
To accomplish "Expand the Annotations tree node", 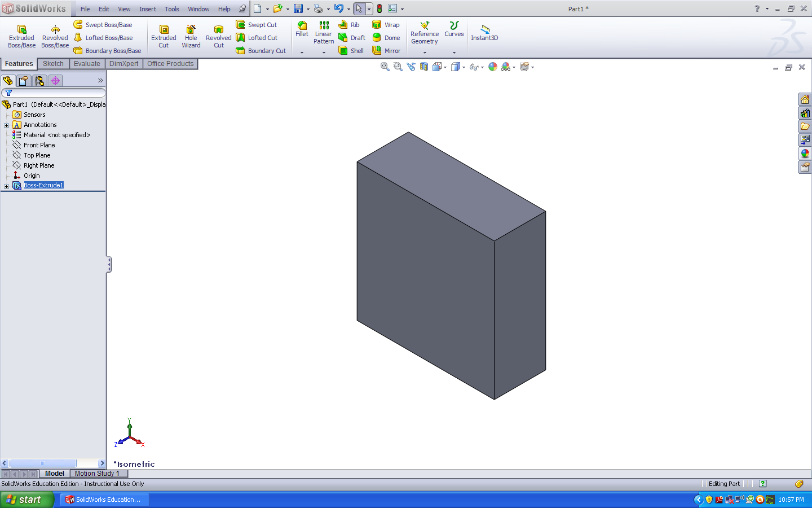I will [x=6, y=125].
